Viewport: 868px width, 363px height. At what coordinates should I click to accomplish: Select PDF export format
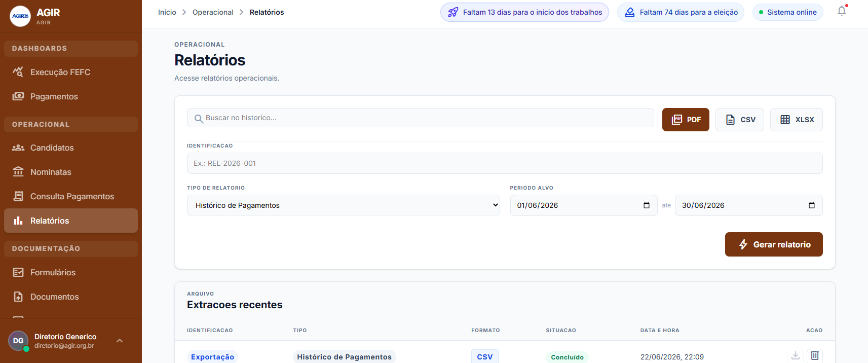point(686,120)
